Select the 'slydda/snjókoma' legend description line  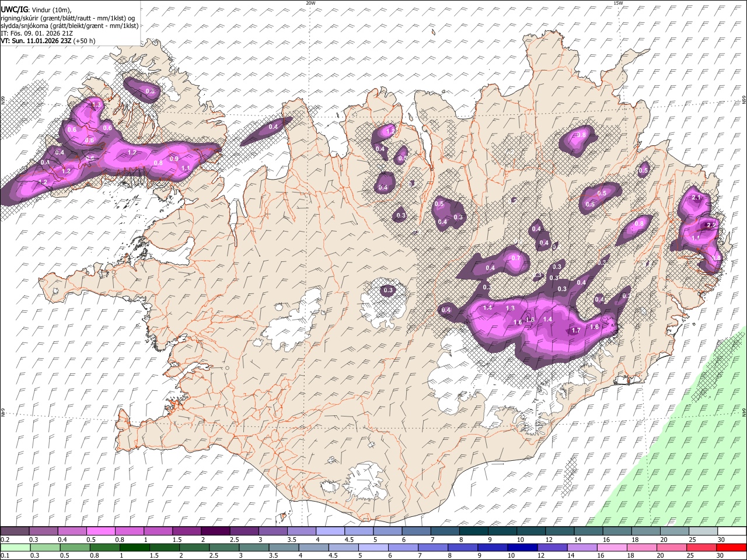pos(70,26)
